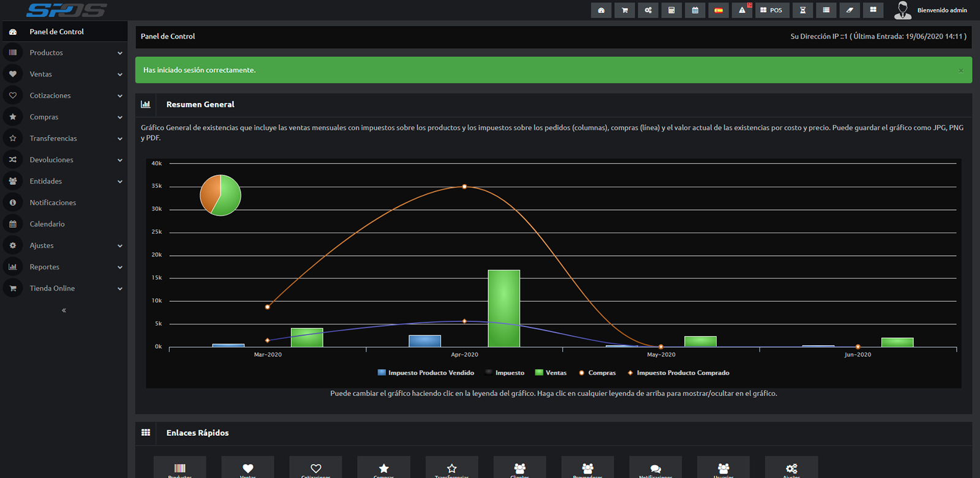
Task: Open the calculator icon in top toolbar
Action: (671, 10)
